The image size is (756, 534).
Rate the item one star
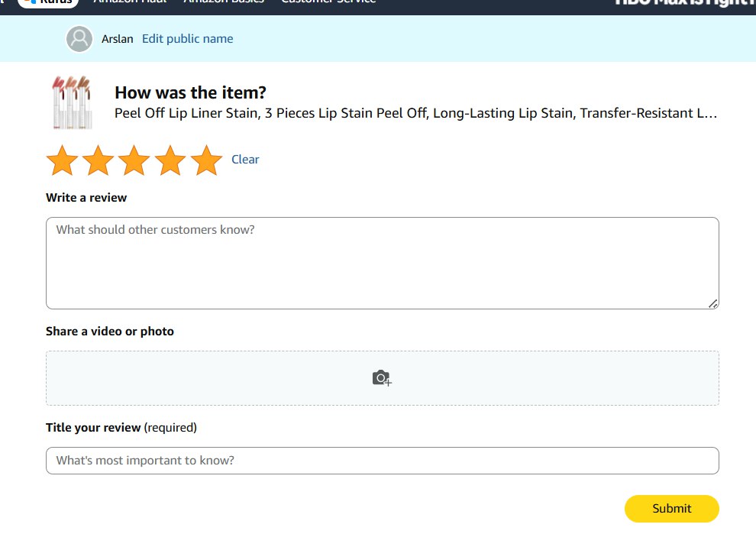[x=62, y=160]
